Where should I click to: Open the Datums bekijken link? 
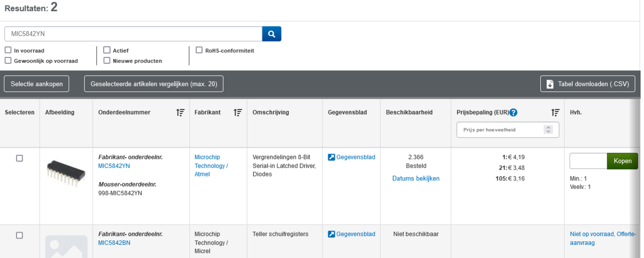(416, 178)
